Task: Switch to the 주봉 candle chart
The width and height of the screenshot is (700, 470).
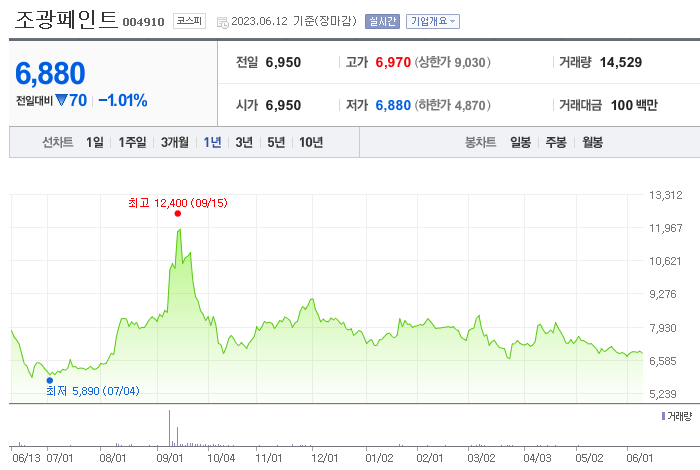Action: [556, 142]
